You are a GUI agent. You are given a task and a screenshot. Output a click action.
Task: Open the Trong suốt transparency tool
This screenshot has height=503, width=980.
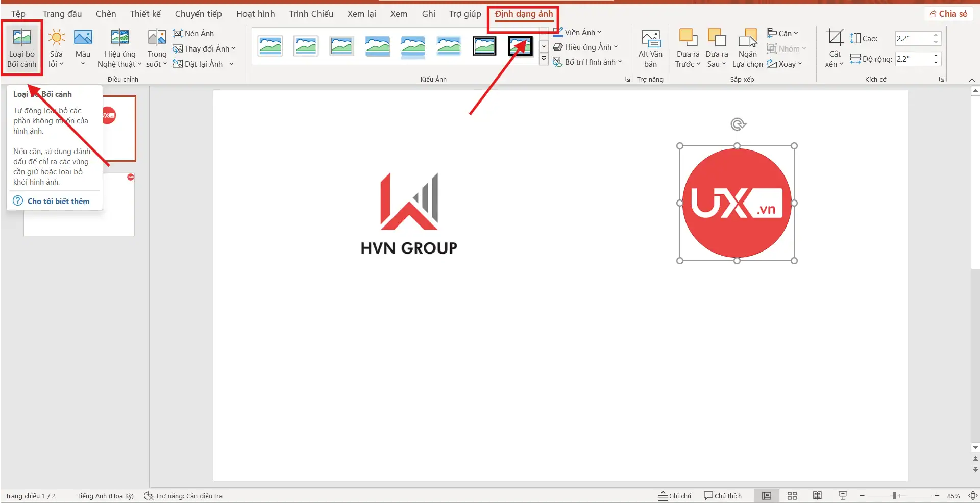[x=157, y=48]
